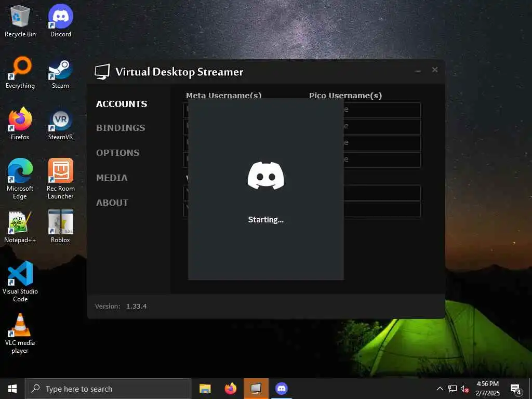532x399 pixels.
Task: Launch the VLC media player shortcut
Action: pyautogui.click(x=20, y=334)
